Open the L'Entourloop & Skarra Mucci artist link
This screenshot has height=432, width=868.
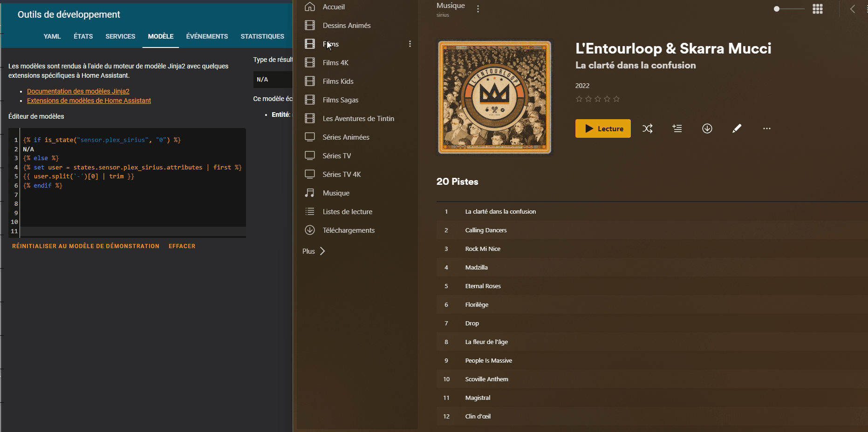tap(673, 48)
